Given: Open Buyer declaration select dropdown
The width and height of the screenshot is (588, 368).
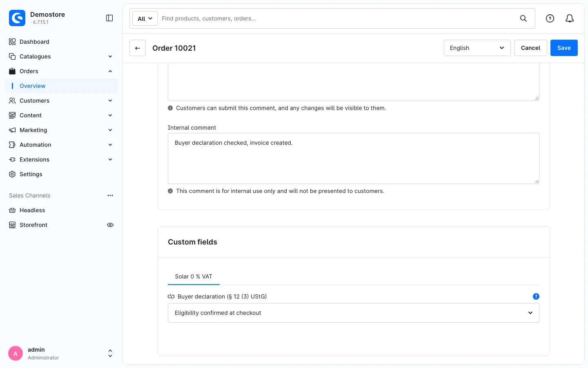Looking at the screenshot, I should (353, 313).
